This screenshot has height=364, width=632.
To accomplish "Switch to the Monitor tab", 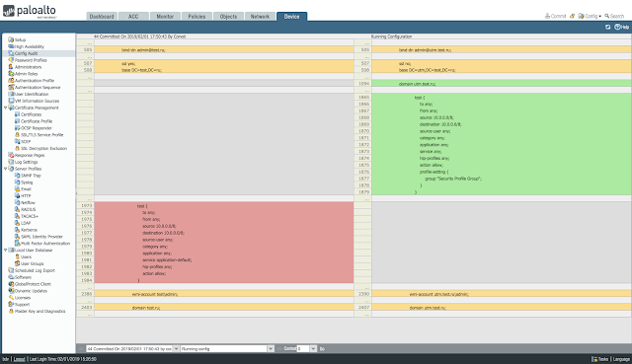I will point(165,17).
